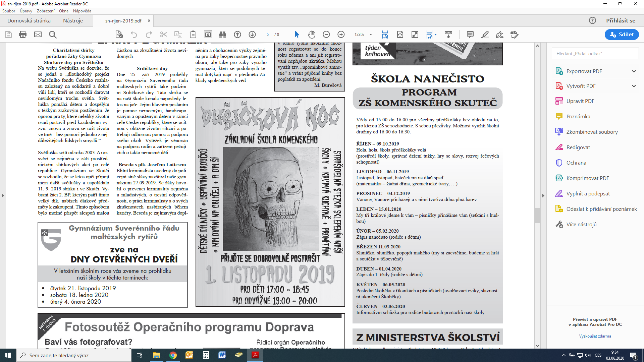This screenshot has width=644, height=362.
Task: Click Přihlásit se sign-in link
Action: point(621,20)
